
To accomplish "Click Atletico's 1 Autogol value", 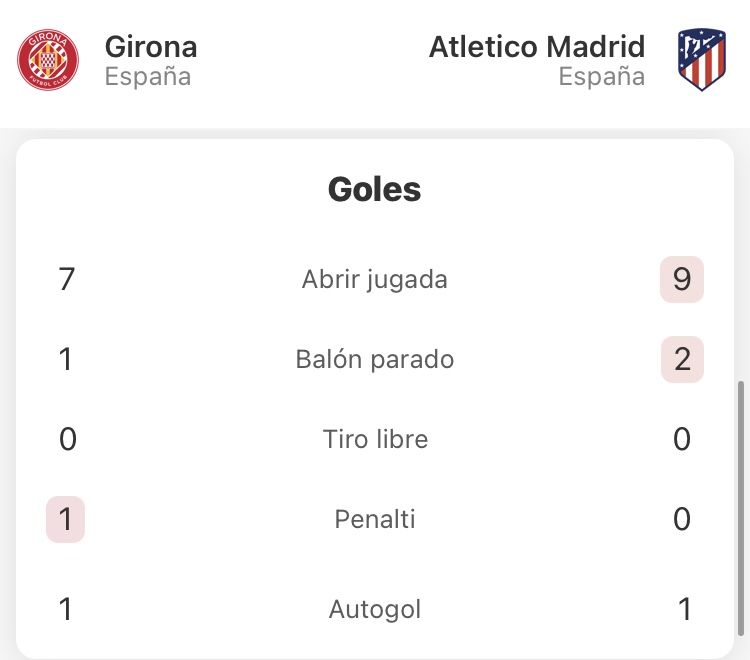I will click(x=685, y=609).
